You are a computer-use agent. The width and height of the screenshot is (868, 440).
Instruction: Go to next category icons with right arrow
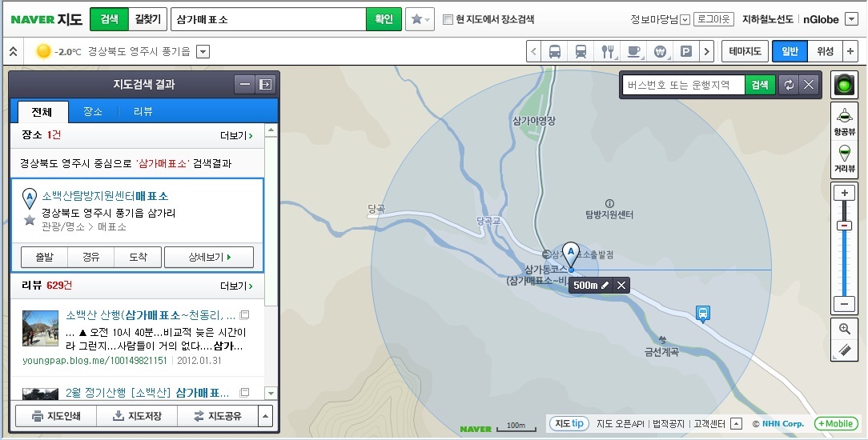coord(706,51)
